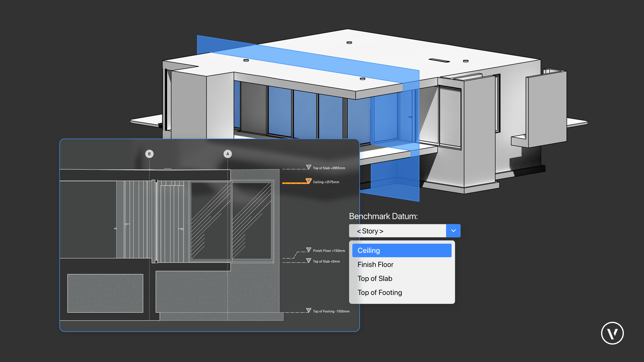Click the right glazed sliding door in section
644x362 pixels.
(x=252, y=221)
